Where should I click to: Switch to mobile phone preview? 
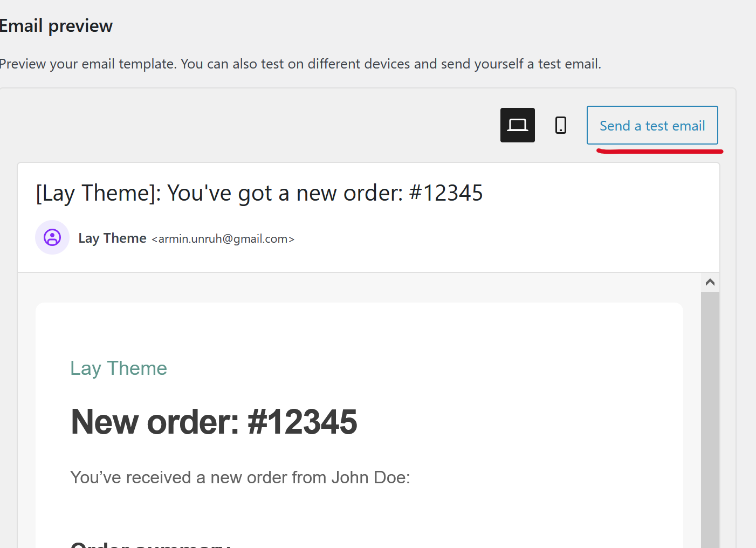(561, 125)
